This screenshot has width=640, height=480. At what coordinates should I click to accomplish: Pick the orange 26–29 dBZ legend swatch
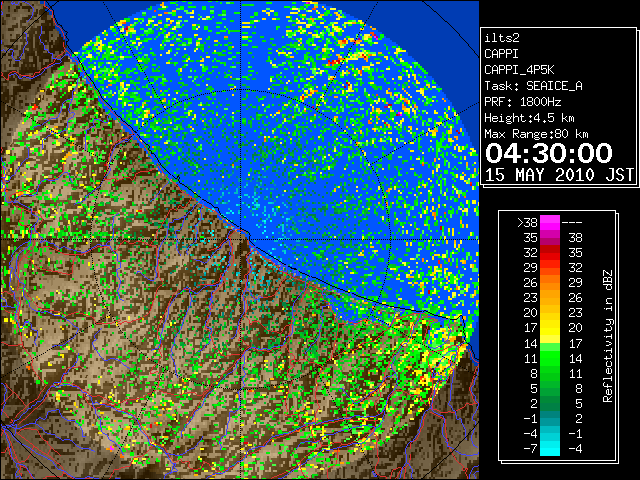click(x=550, y=283)
